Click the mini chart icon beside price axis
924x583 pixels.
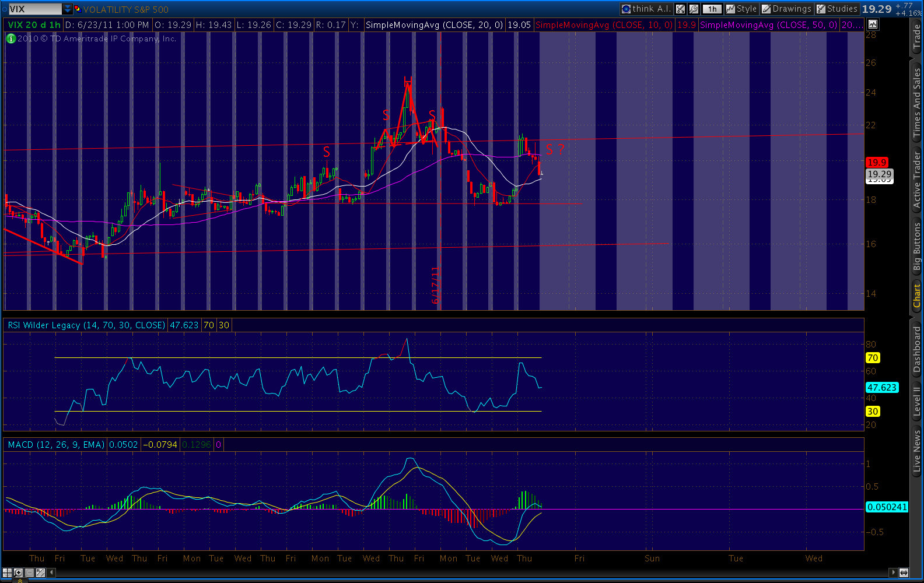point(873,24)
